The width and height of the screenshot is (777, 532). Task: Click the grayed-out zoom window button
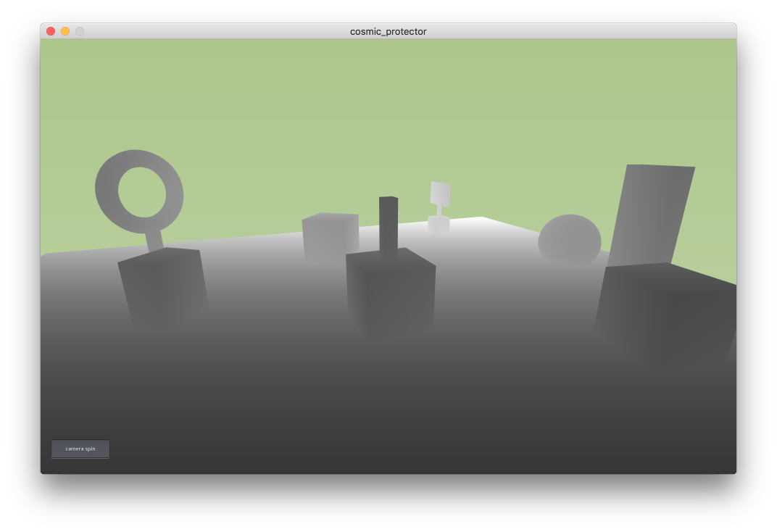80,31
